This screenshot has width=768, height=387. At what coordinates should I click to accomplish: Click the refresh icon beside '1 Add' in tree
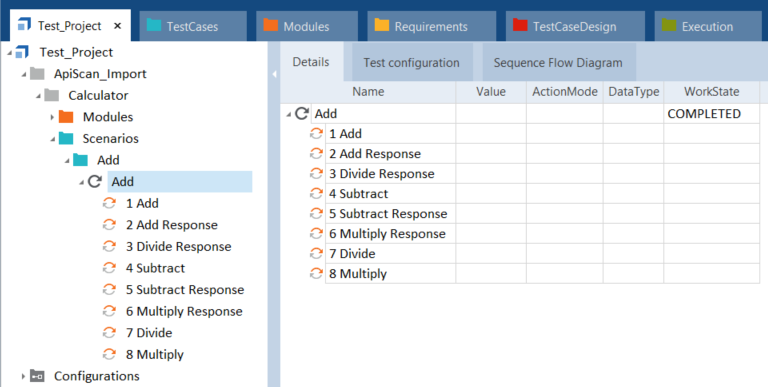(109, 203)
